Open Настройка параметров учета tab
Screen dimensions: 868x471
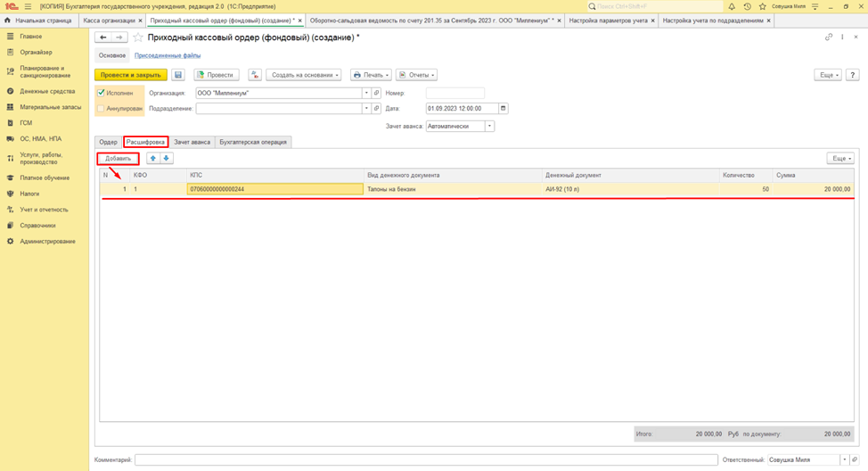click(609, 21)
